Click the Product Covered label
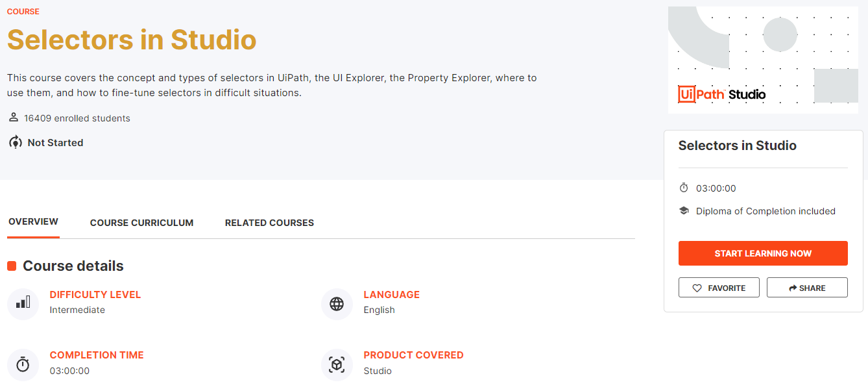868x389 pixels. coord(413,355)
